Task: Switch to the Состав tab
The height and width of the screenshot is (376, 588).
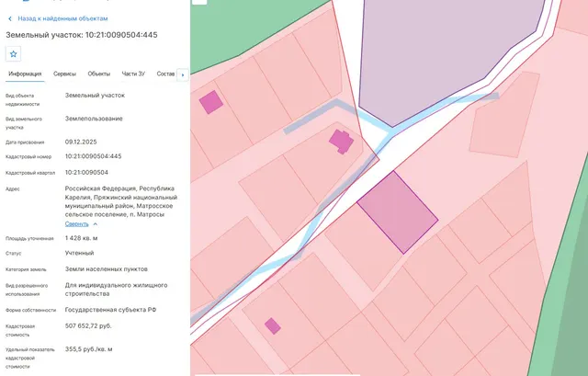Action: tap(165, 74)
